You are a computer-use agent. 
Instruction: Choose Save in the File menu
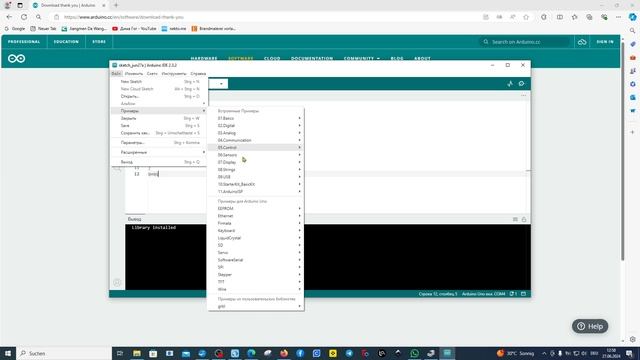click(x=159, y=126)
